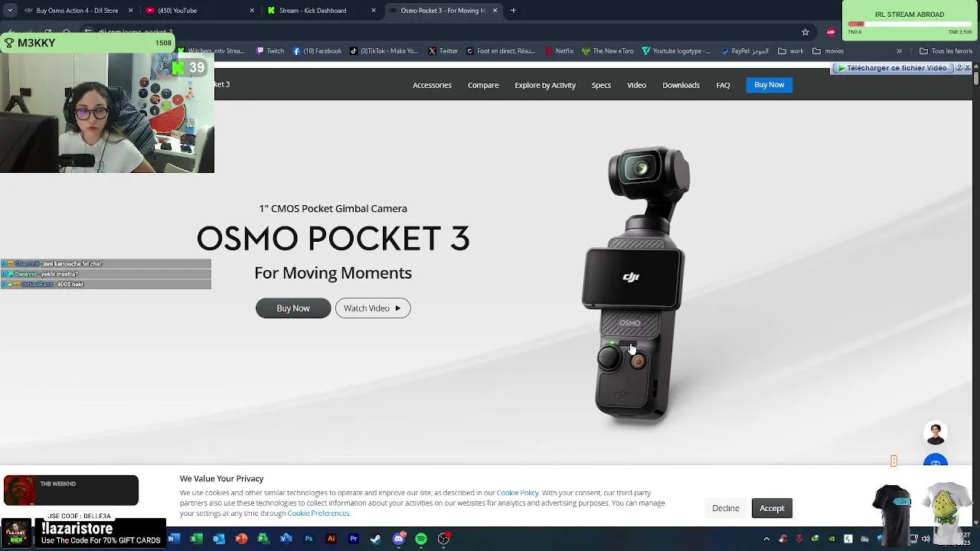The image size is (980, 551).
Task: Open the Cookie Policy link
Action: click(x=518, y=493)
